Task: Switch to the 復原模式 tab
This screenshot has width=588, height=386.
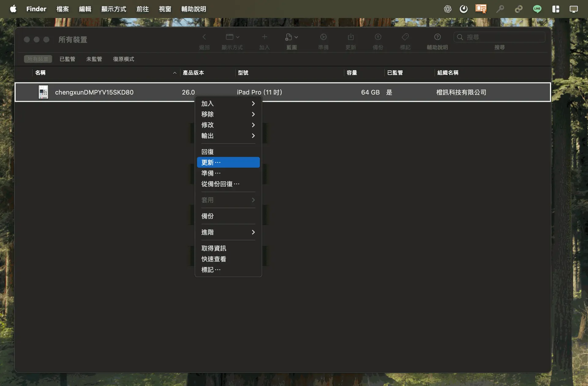Action: pos(123,59)
